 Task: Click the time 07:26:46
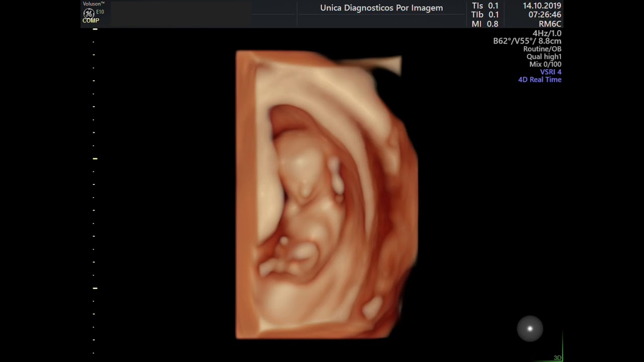[x=545, y=15]
